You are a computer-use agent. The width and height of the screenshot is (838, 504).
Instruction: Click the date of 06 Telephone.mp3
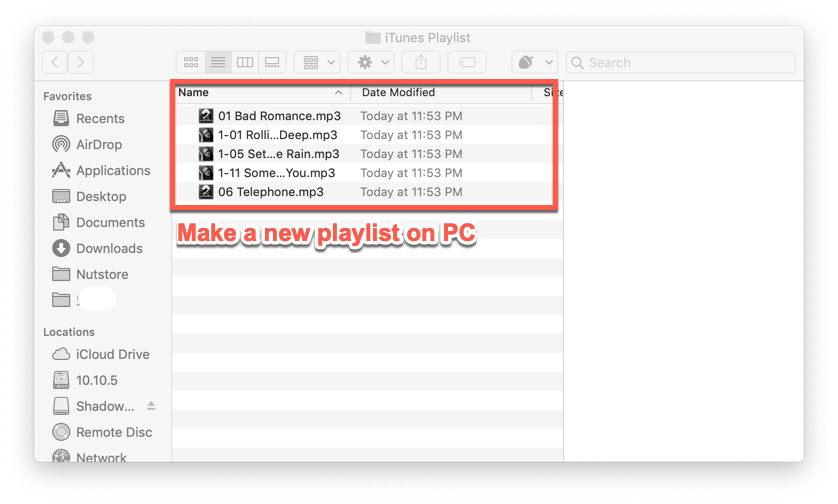(x=411, y=192)
